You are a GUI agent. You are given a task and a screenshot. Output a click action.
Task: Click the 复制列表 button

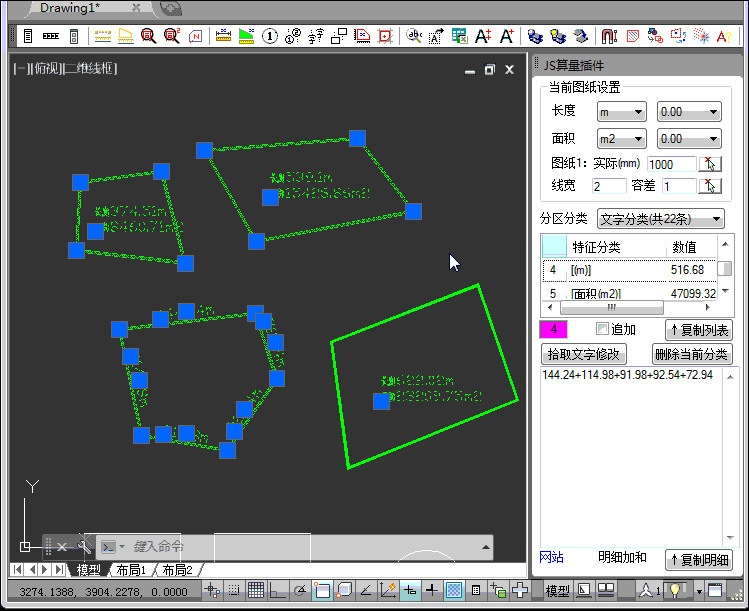pos(699,330)
